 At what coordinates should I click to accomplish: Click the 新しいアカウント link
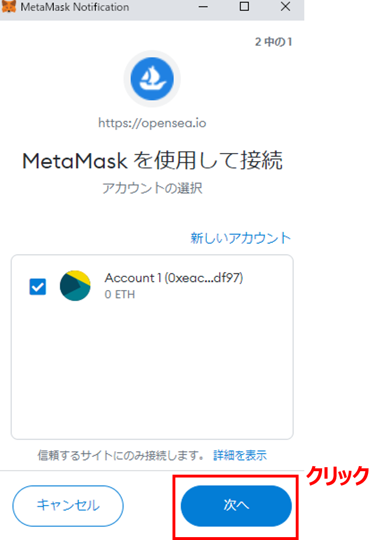[x=241, y=238]
